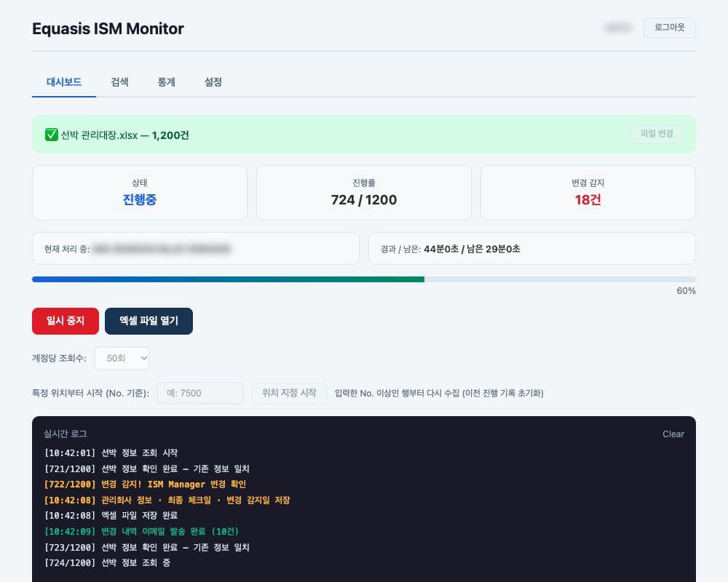
Task: Focus the 예: 7500 start position field
Action: [200, 393]
